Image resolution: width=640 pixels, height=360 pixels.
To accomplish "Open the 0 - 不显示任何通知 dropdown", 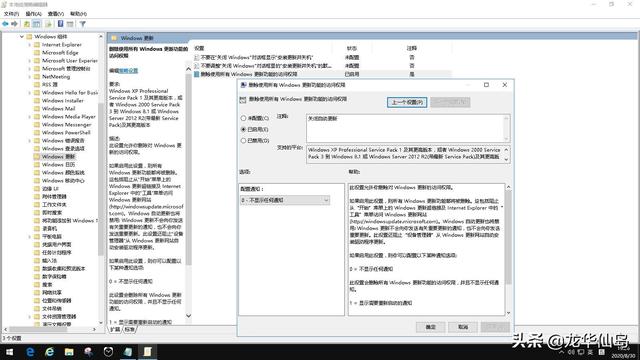I will [x=285, y=200].
